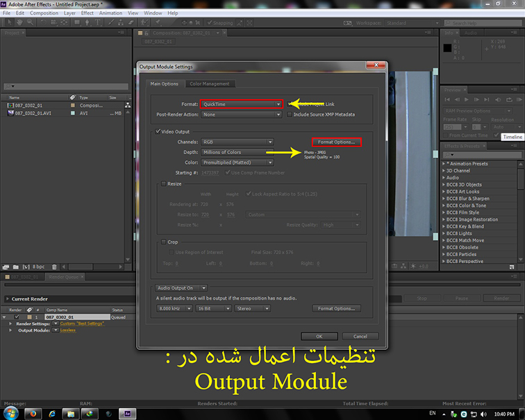Click the flowchart icon beside 087_0302_01 composition

click(128, 105)
